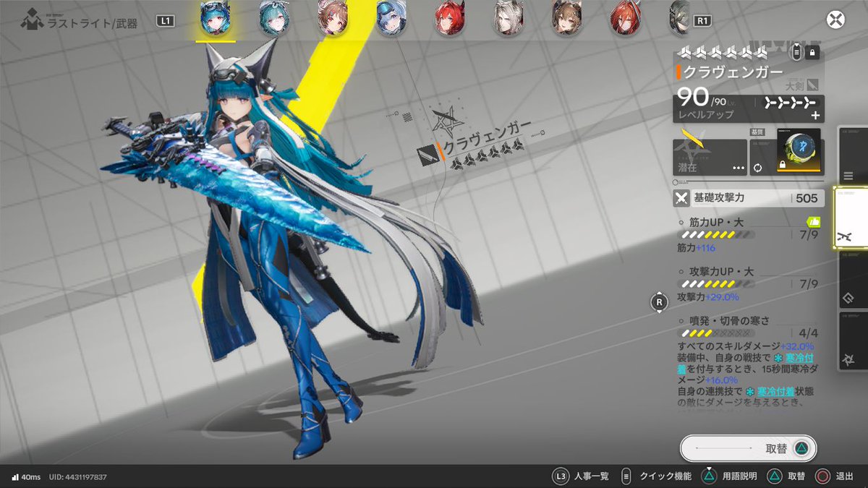This screenshot has width=868, height=488.
Task: Close the weapon screen with X icon
Action: [836, 20]
